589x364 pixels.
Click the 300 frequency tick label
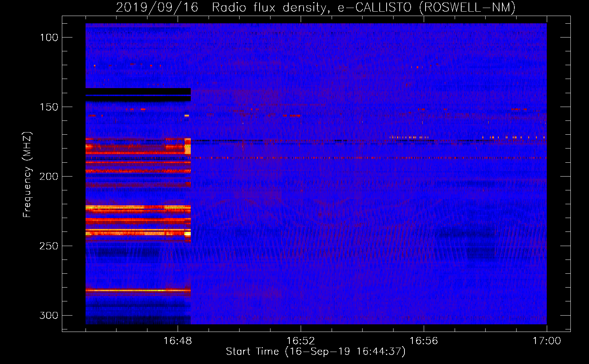49,315
